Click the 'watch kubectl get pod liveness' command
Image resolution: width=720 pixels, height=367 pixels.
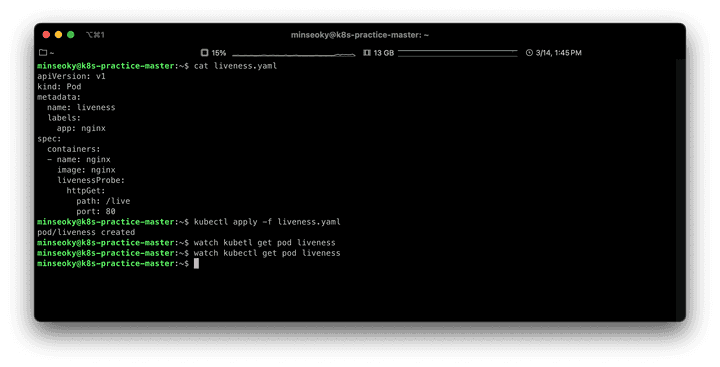pos(267,253)
